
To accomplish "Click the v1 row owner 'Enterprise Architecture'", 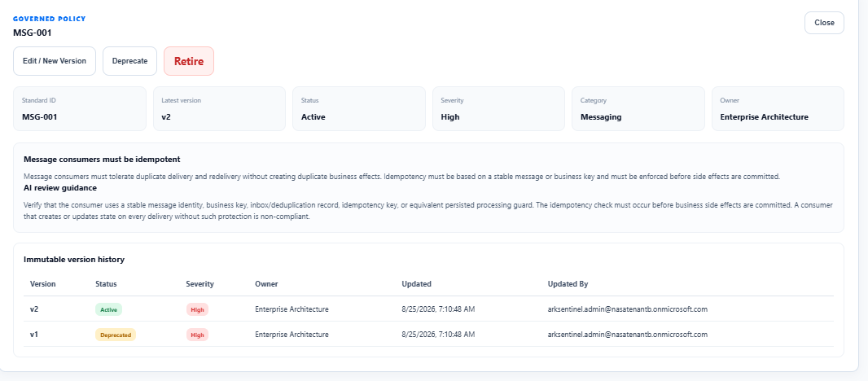I will point(292,335).
